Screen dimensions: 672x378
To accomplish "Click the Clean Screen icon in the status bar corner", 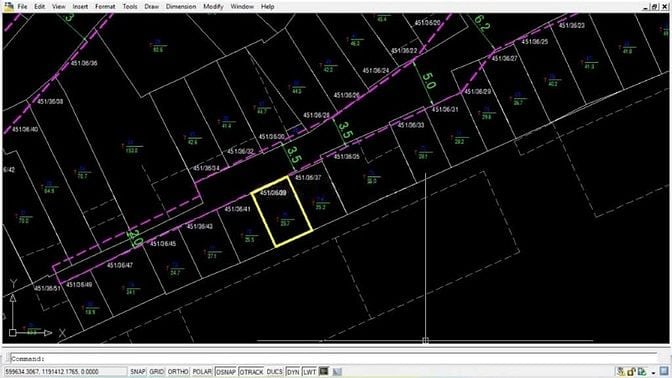I will click(664, 371).
